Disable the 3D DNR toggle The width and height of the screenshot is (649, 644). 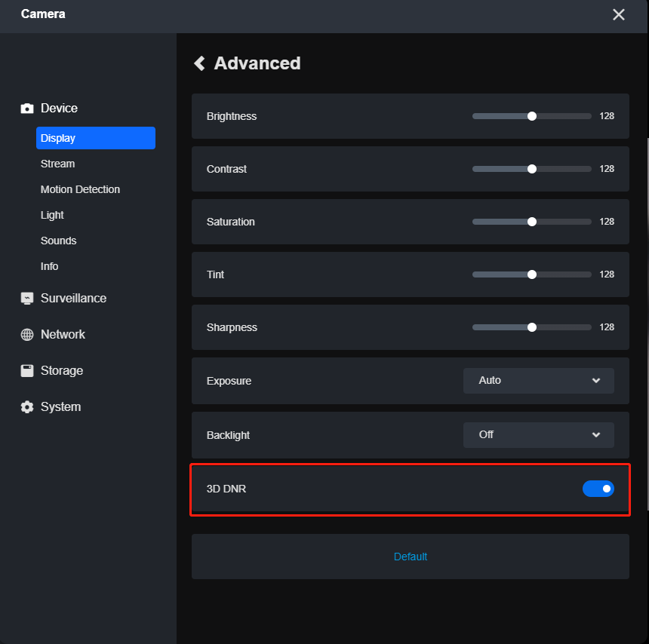598,489
